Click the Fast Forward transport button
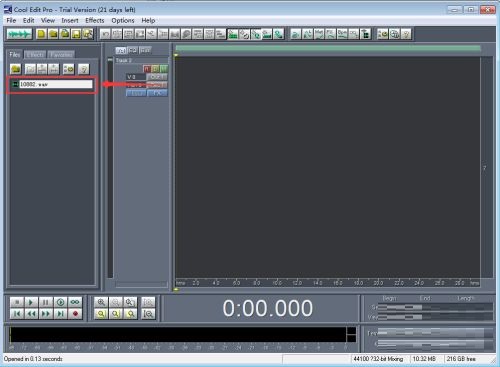500x367 pixels. pyautogui.click(x=46, y=314)
